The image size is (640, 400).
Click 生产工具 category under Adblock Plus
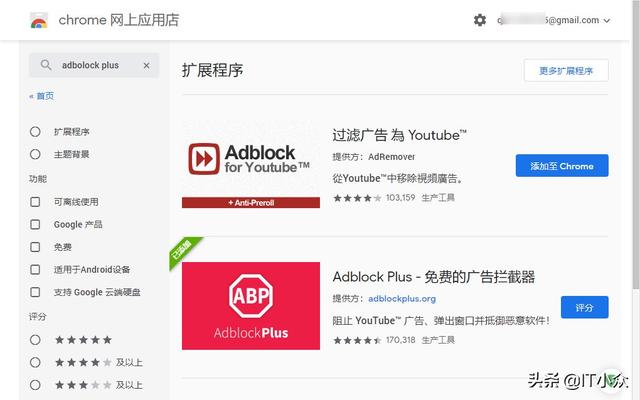click(438, 340)
